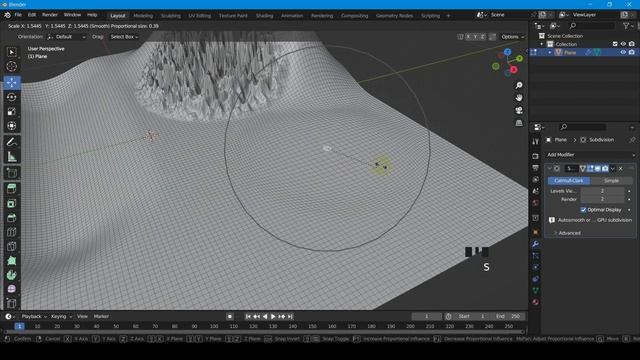Select the Annotate tool
Screen dimensions: 640x360
point(11,142)
